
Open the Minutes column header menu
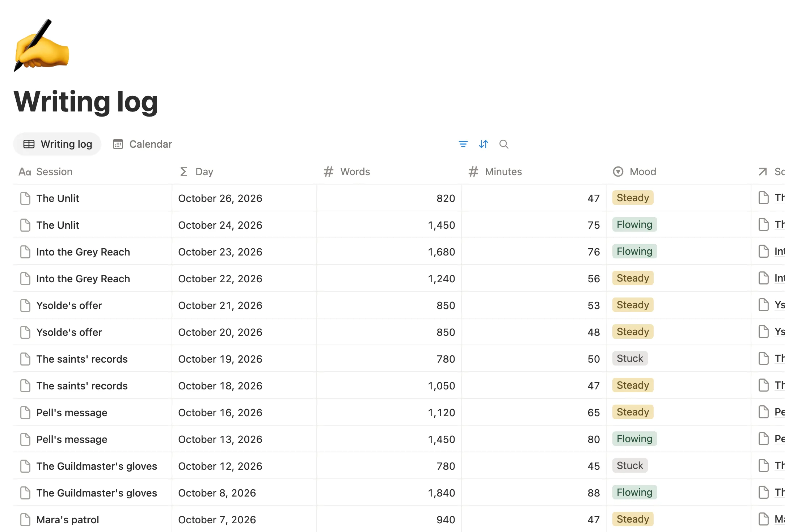pos(534,172)
